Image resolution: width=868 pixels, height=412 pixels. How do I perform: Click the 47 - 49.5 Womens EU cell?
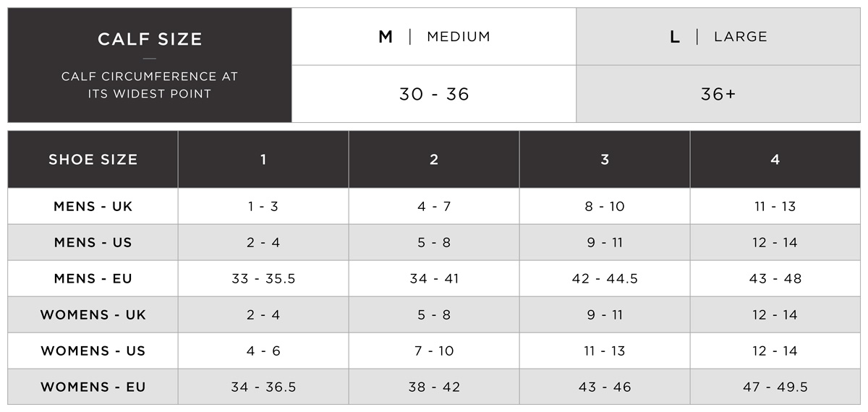[x=775, y=387]
